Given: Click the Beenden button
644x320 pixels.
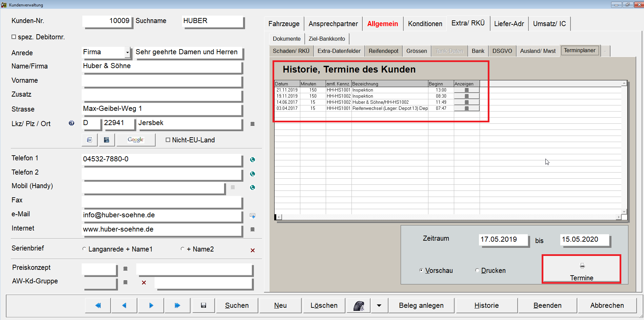Looking at the screenshot, I should pyautogui.click(x=547, y=305).
